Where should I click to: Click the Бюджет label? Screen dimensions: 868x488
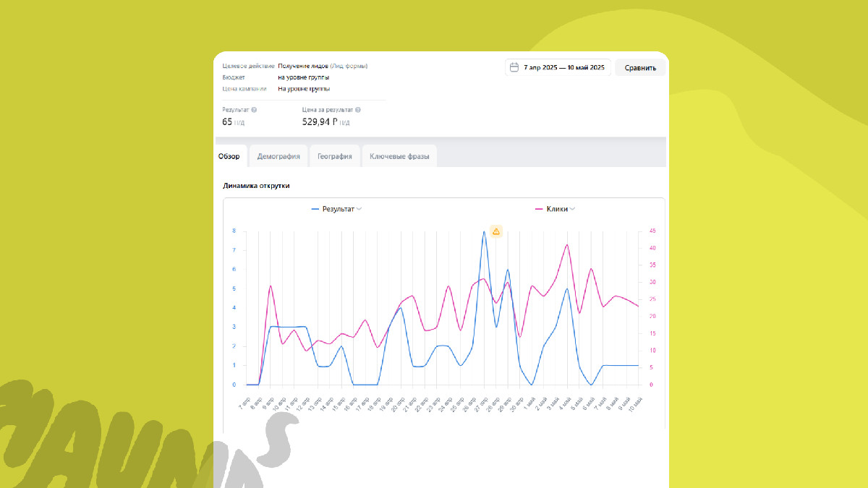(234, 77)
